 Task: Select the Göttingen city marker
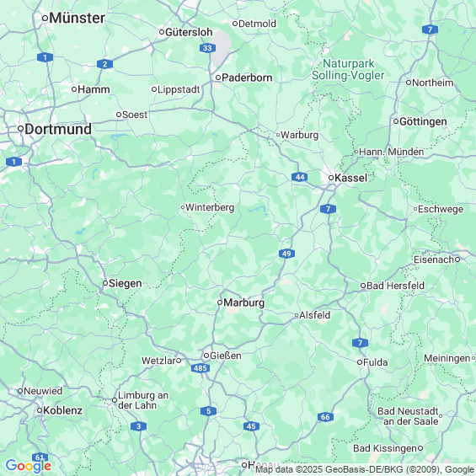tap(396, 121)
